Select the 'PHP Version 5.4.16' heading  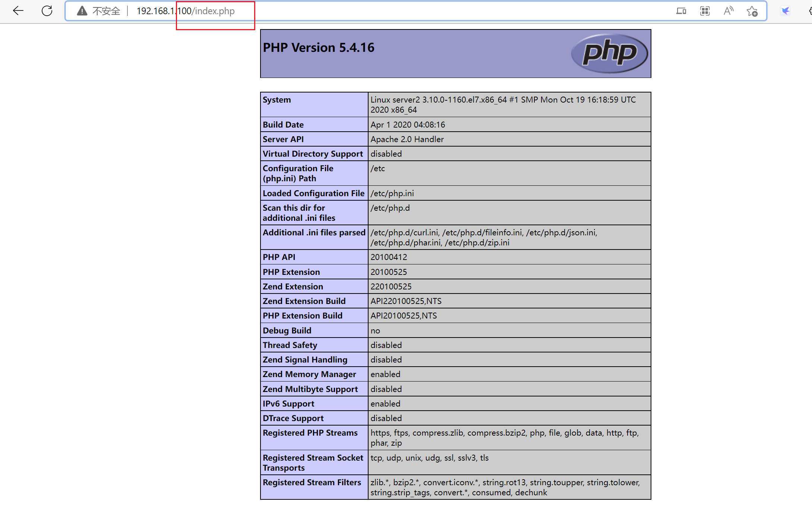(319, 48)
